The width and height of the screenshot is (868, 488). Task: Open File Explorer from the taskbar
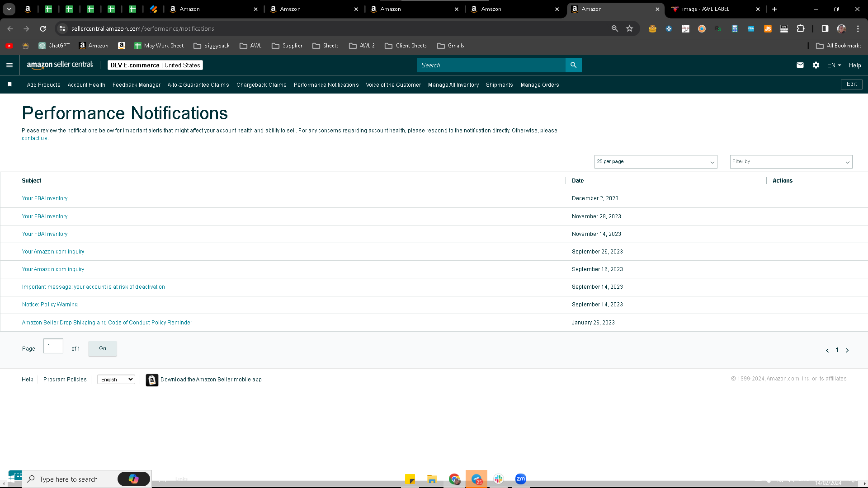pos(432,479)
